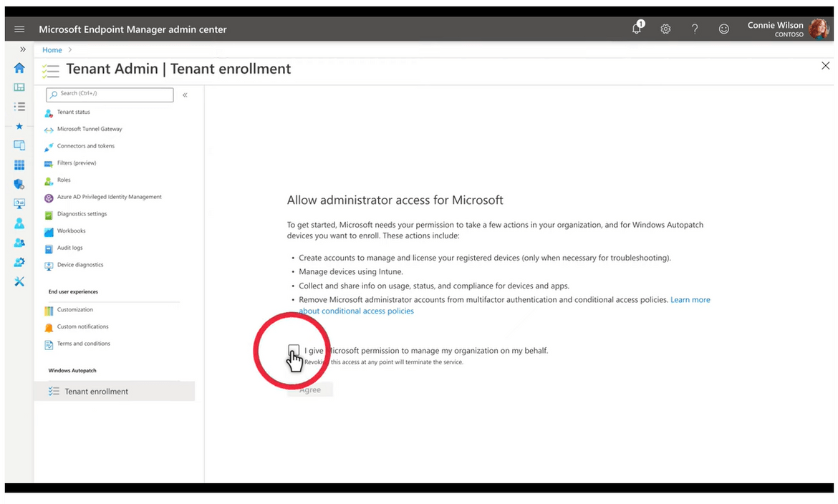Click the Tenant status icon
The width and height of the screenshot is (838, 504).
pyautogui.click(x=49, y=113)
